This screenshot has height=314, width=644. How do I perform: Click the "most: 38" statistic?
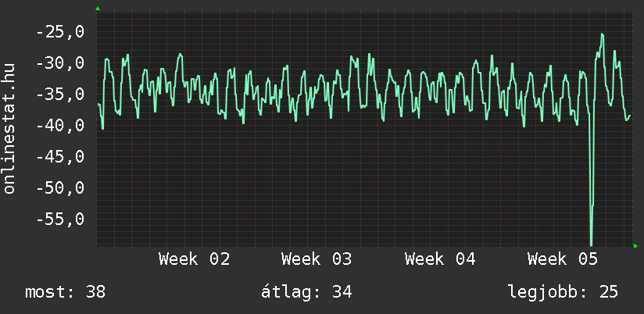click(x=65, y=293)
